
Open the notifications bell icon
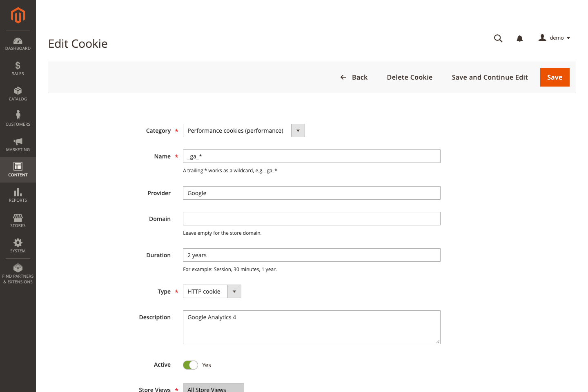coord(520,38)
